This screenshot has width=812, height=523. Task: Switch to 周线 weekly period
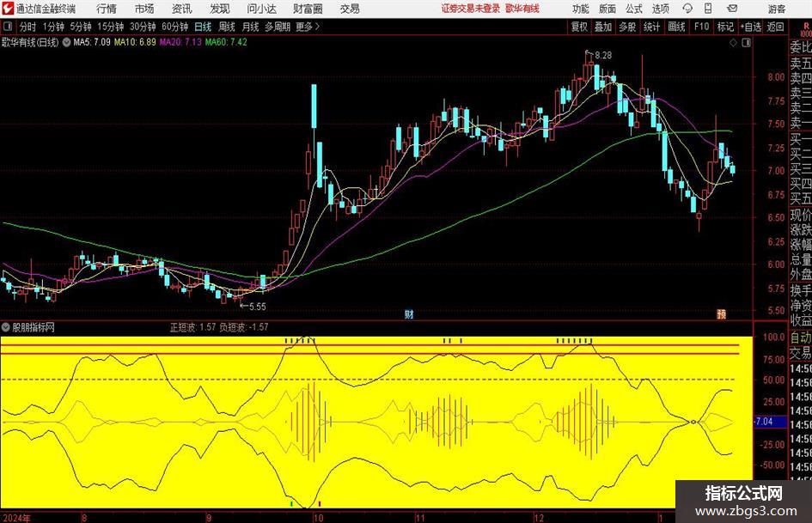pos(227,27)
